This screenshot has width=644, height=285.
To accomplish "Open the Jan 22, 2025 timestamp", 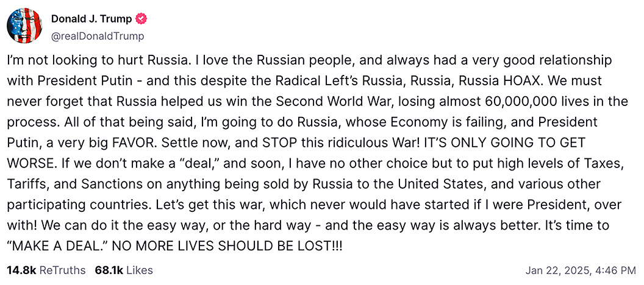I will (581, 270).
